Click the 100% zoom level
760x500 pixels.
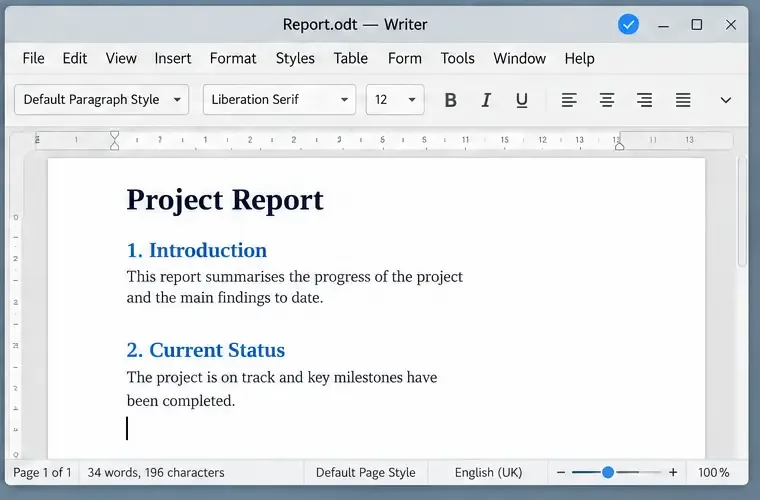click(713, 472)
